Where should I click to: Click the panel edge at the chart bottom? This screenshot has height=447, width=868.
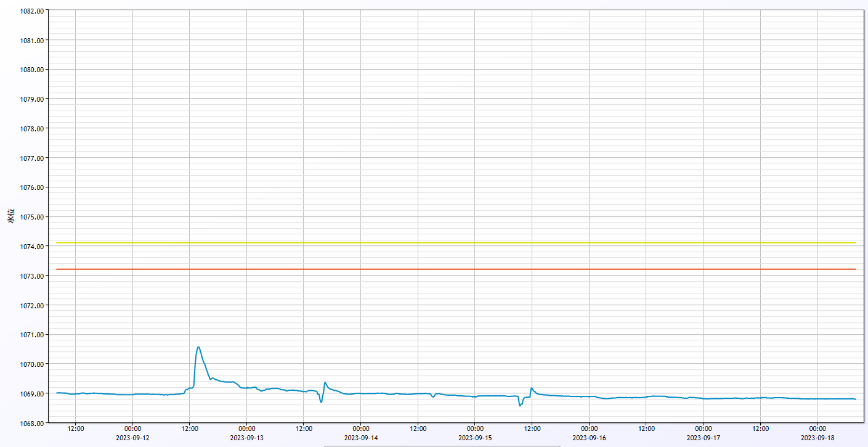(442, 446)
